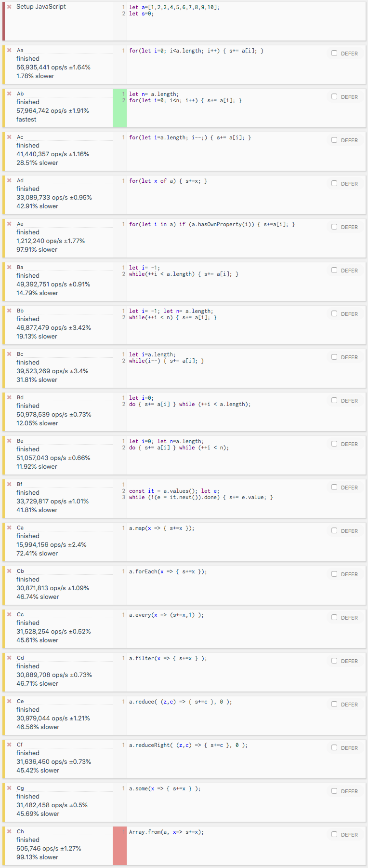Check DEFER for test Ad
The width and height of the screenshot is (368, 868).
334,183
